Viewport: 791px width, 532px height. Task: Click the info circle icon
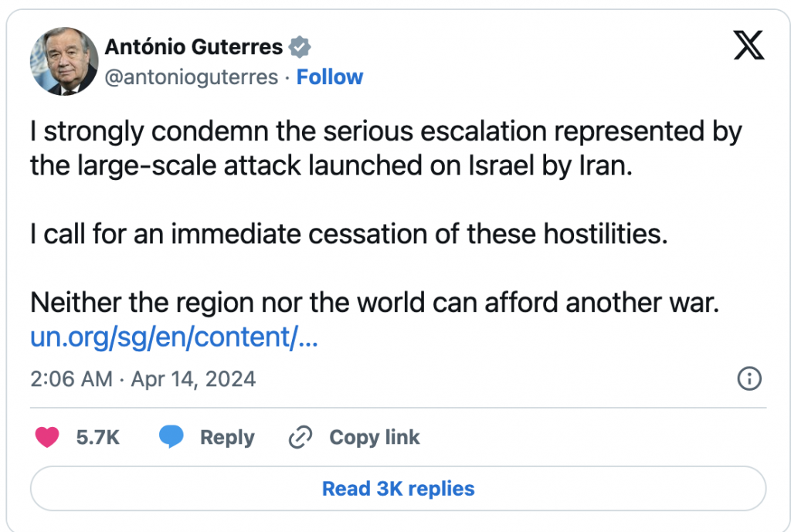pyautogui.click(x=750, y=379)
